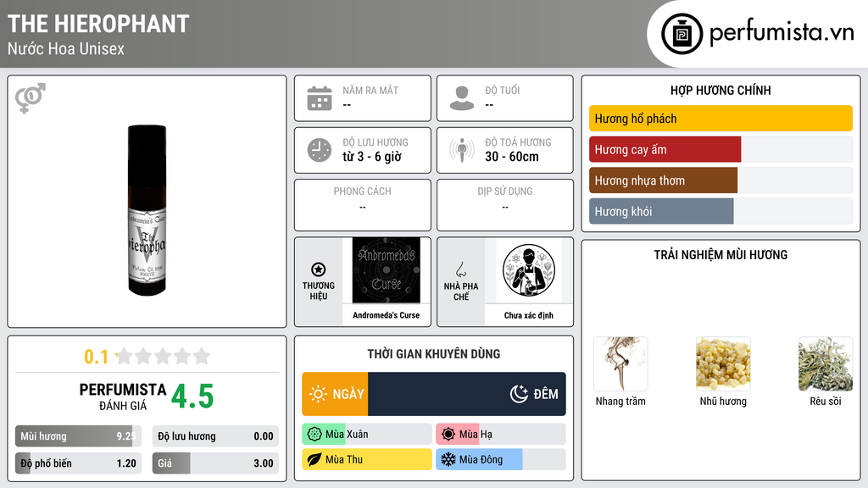This screenshot has width=868, height=488.
Task: Click the THỜI GIAN KHUYÊN DÙNG heading
Action: point(434,354)
